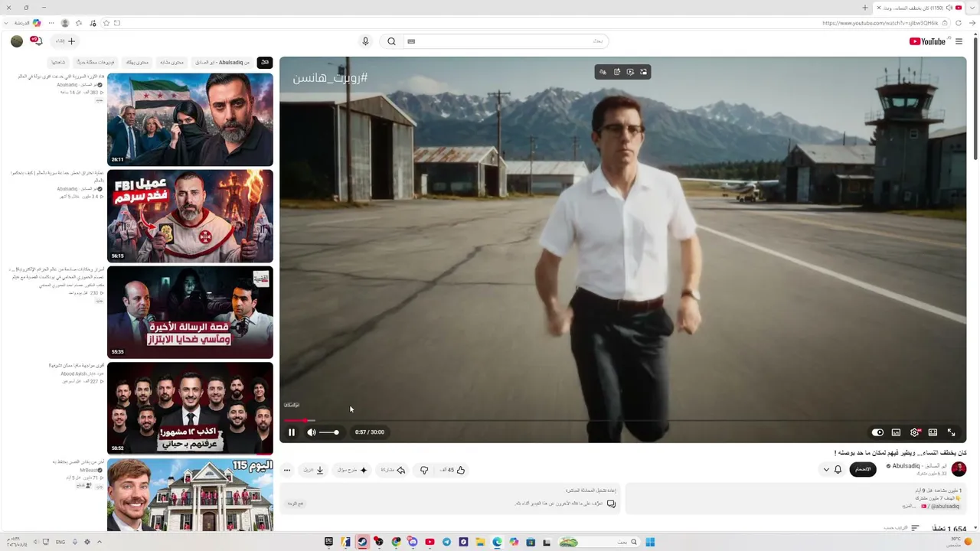Viewport: 980px width, 551px height.
Task: Open the YouTube hamburger guide menu
Action: pos(959,41)
